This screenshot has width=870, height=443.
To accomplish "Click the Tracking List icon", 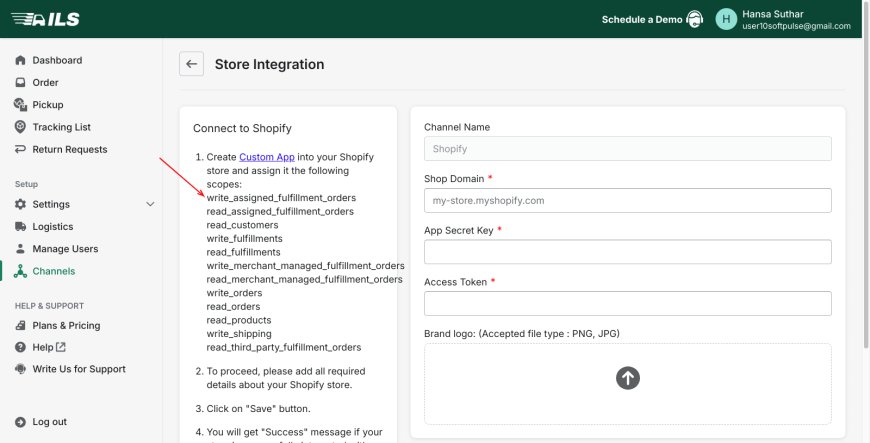I will click(21, 127).
